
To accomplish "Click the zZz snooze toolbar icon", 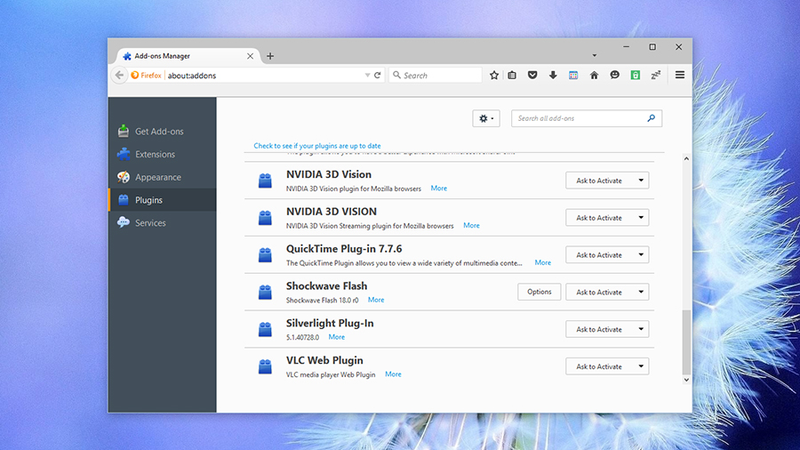I will pyautogui.click(x=656, y=75).
